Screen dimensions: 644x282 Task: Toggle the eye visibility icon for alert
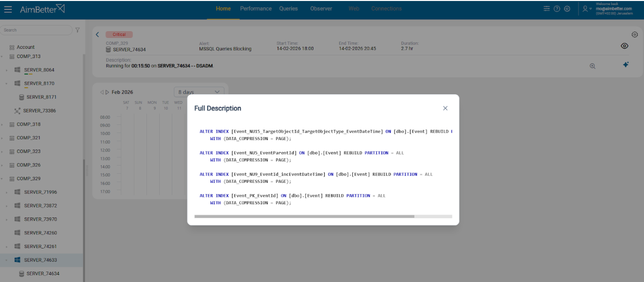tap(624, 46)
